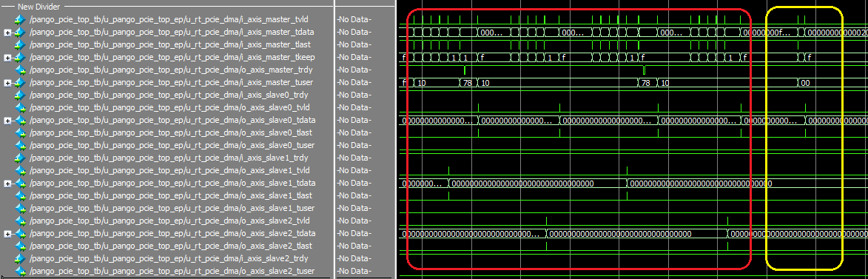The height and width of the screenshot is (279, 868).
Task: Click the i_axis_slave1_trdy signal icon
Action: [x=21, y=158]
